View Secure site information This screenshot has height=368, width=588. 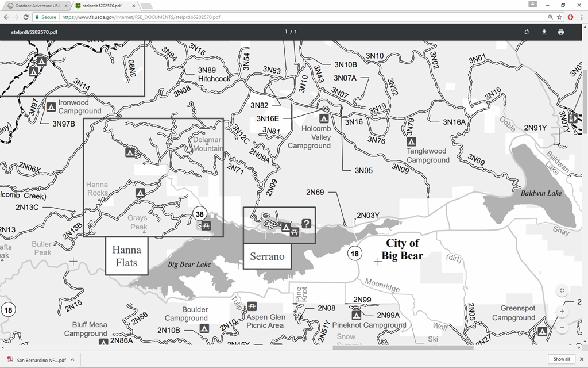coord(45,17)
